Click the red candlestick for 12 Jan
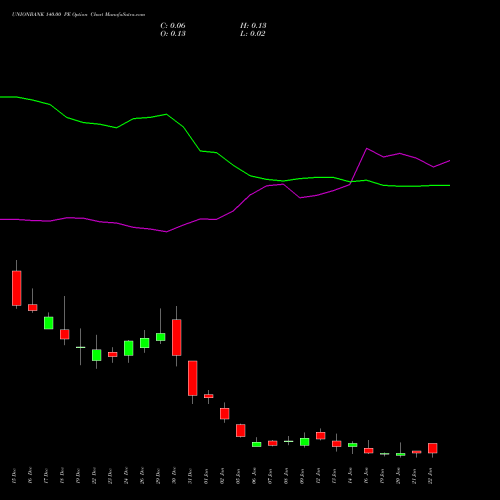500x500 pixels. click(321, 436)
